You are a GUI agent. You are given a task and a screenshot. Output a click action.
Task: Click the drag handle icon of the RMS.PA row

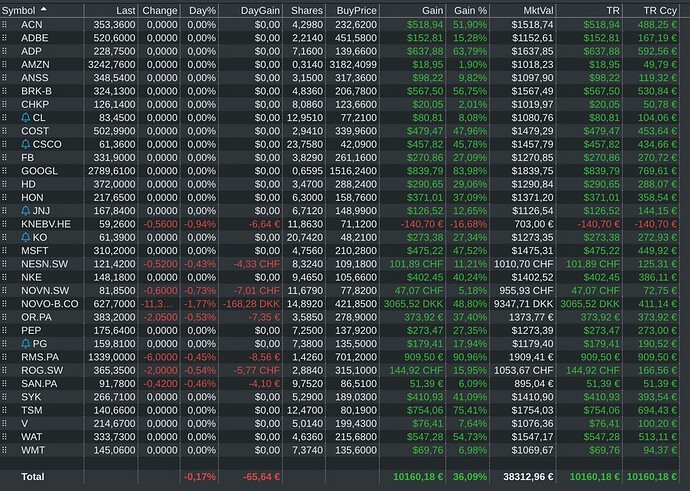pyautogui.click(x=4, y=357)
